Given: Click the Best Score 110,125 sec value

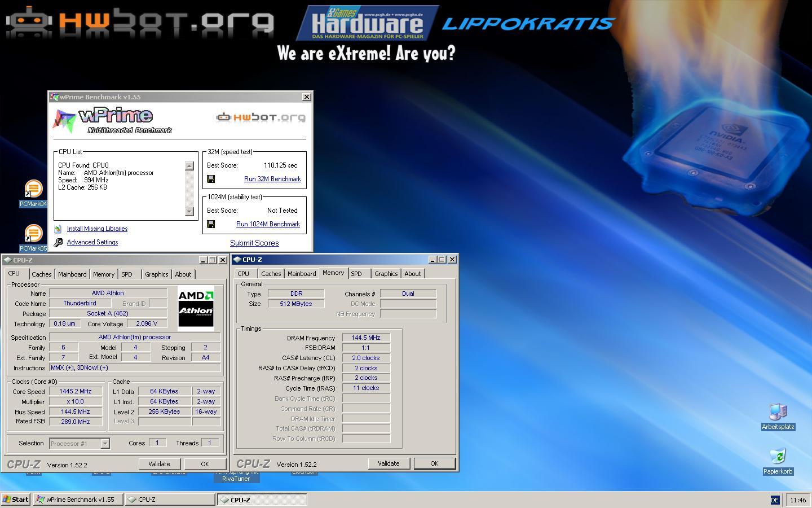Looking at the screenshot, I should coord(280,165).
